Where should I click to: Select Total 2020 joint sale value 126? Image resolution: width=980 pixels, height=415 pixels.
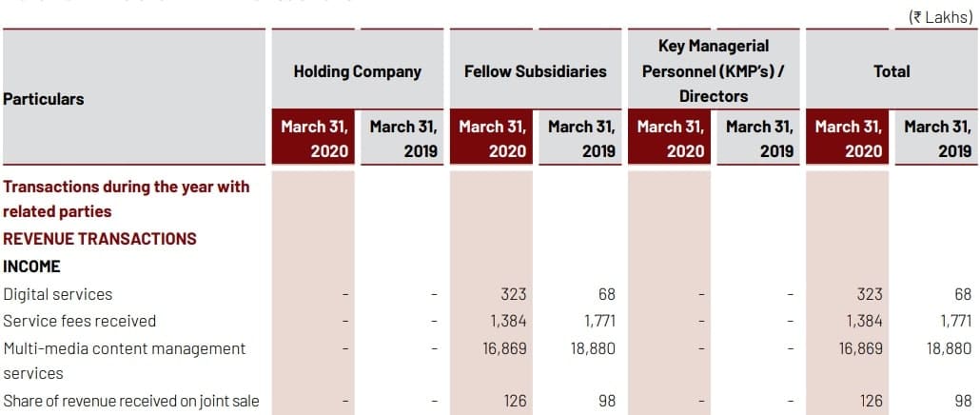pyautogui.click(x=871, y=401)
